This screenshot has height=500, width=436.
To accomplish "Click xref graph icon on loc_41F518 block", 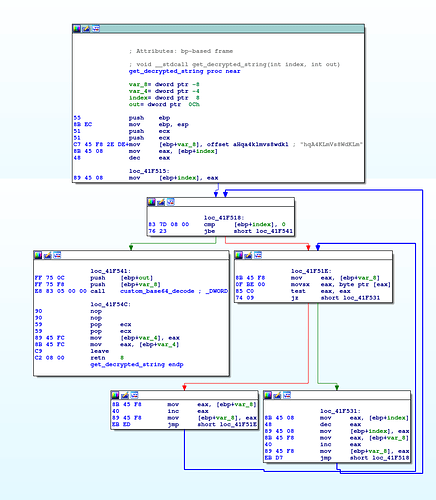I will [171, 202].
